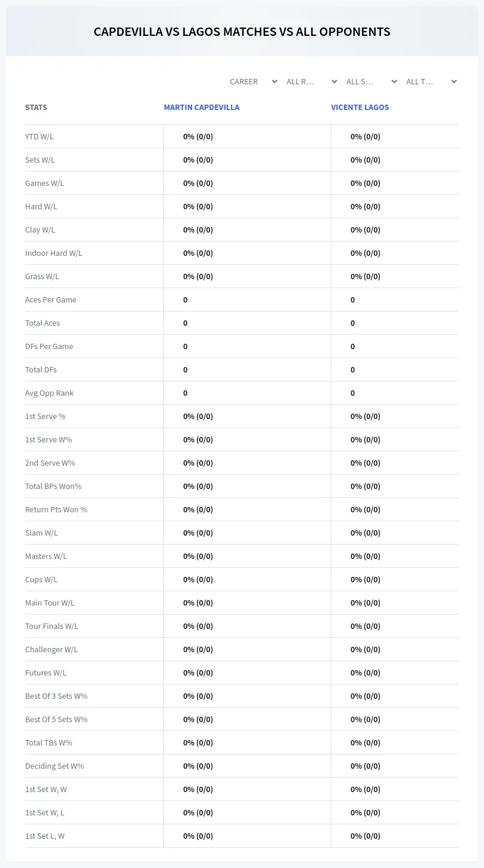This screenshot has height=868, width=484.
Task: Click the Capdevilla vs Lagos page heading
Action: pos(242,32)
